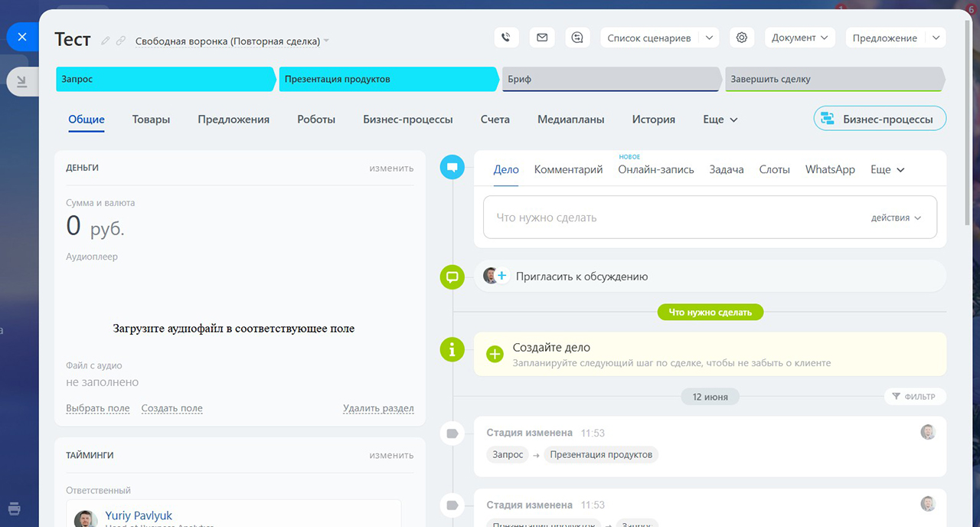Close the deal panel with X
This screenshot has height=527, width=980.
[x=22, y=37]
